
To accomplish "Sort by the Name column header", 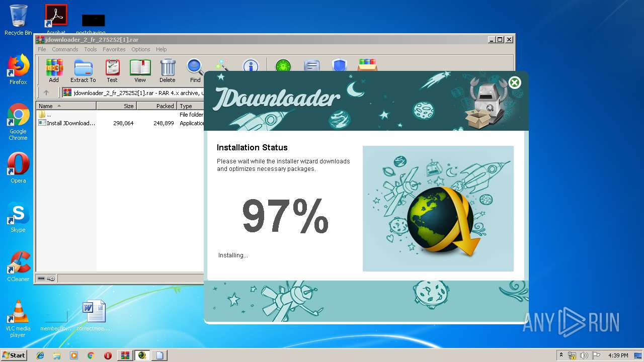I will pos(66,106).
